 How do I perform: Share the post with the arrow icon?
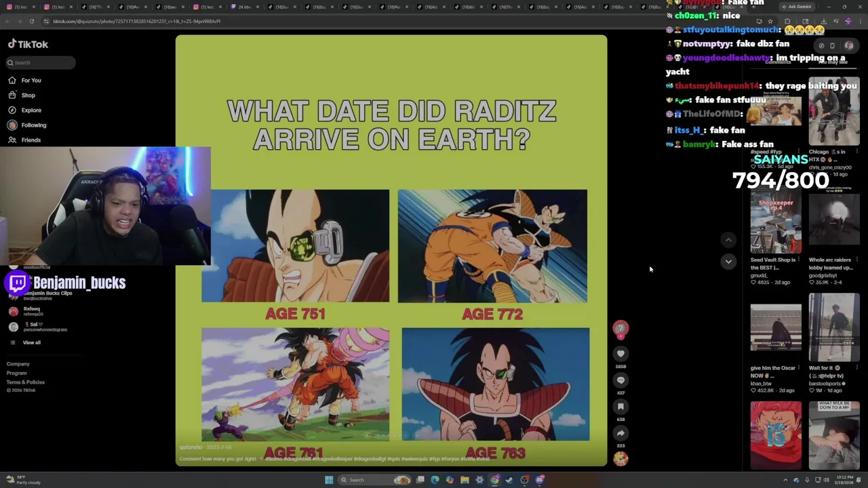click(x=620, y=433)
